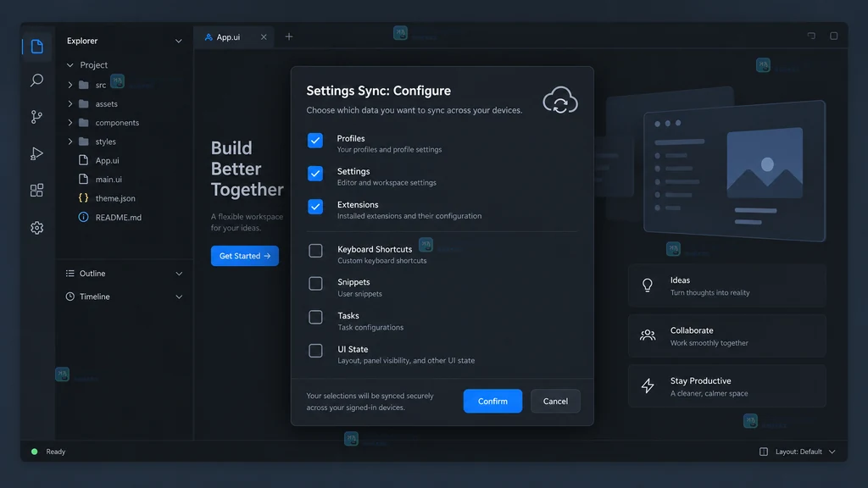
Task: Expand the Timeline section chevron
Action: click(x=179, y=297)
